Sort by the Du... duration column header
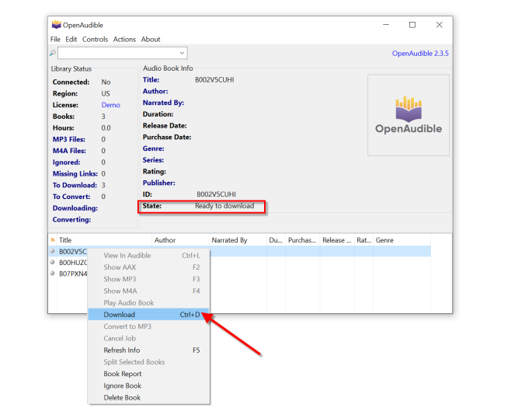This screenshot has width=532, height=412. (x=276, y=240)
